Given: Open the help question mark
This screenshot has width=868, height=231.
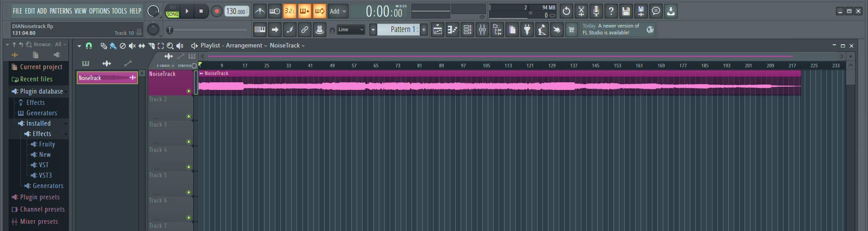Looking at the screenshot, I should [x=611, y=11].
